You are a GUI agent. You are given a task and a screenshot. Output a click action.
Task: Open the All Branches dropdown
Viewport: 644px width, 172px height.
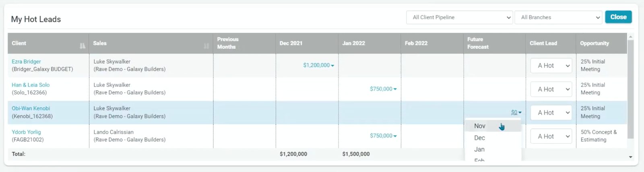558,17
